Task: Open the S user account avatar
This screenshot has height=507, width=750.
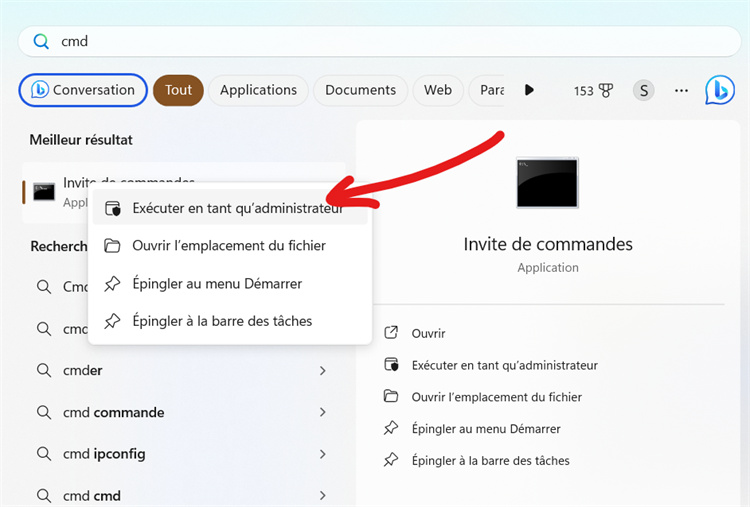Action: click(x=643, y=90)
